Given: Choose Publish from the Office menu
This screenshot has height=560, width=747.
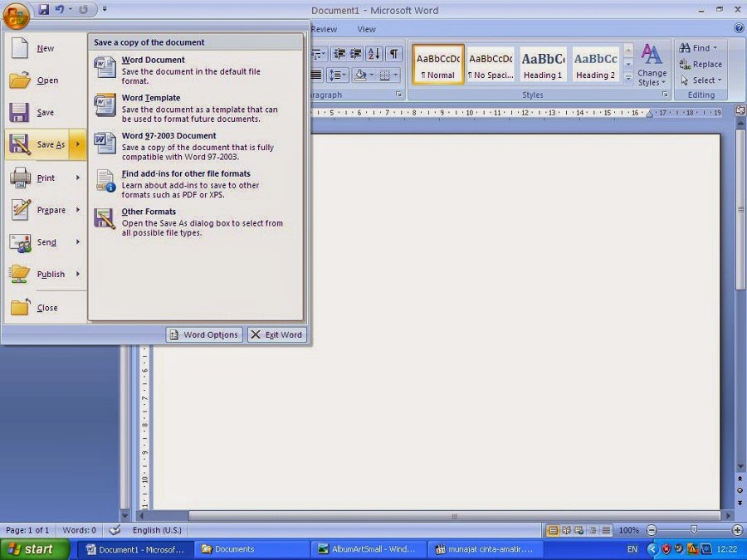Looking at the screenshot, I should pyautogui.click(x=38, y=274).
